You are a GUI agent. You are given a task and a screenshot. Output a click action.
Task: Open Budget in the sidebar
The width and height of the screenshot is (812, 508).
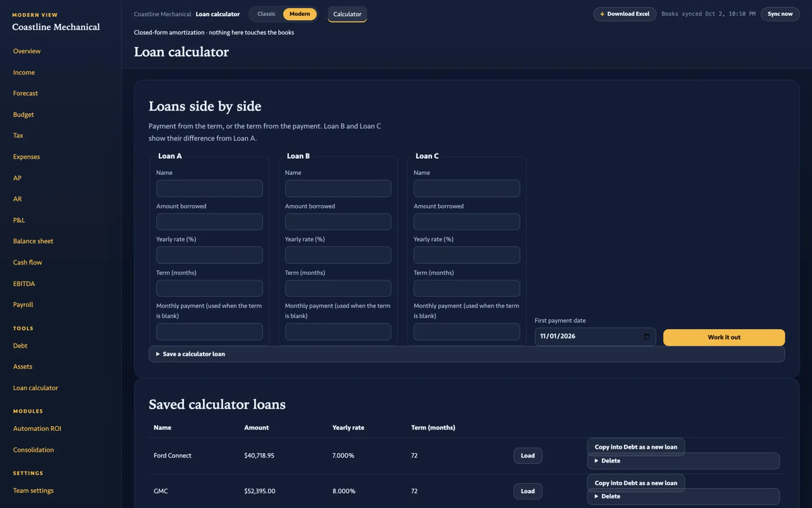point(23,115)
